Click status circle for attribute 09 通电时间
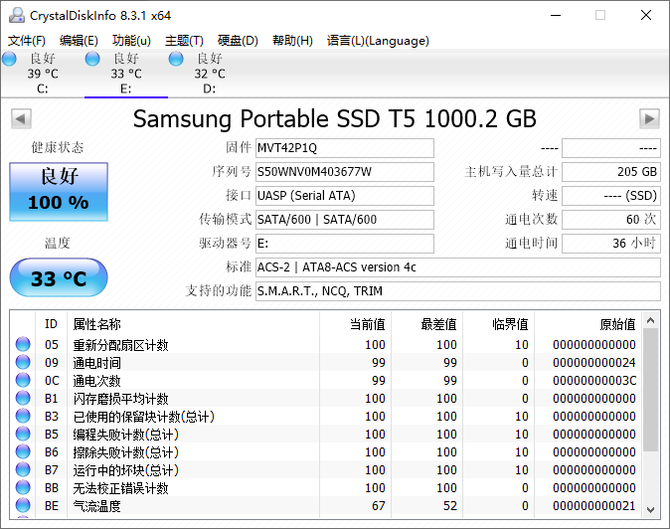The image size is (670, 529). pyautogui.click(x=23, y=362)
